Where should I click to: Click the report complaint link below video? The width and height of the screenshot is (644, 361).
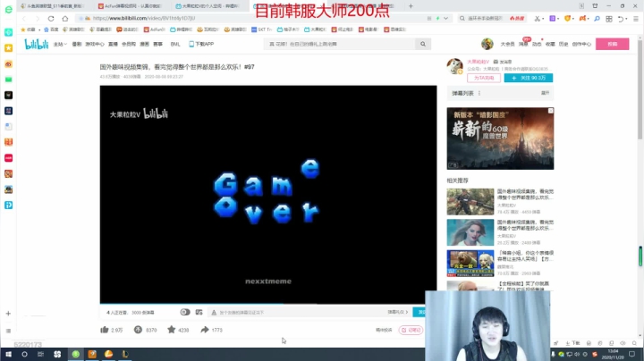(x=384, y=330)
